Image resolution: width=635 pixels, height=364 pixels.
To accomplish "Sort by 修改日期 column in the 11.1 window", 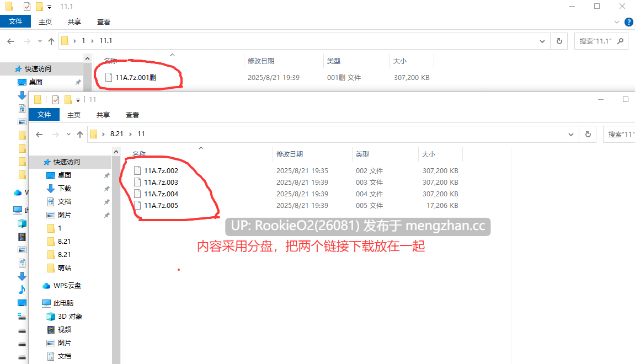I will (x=261, y=61).
